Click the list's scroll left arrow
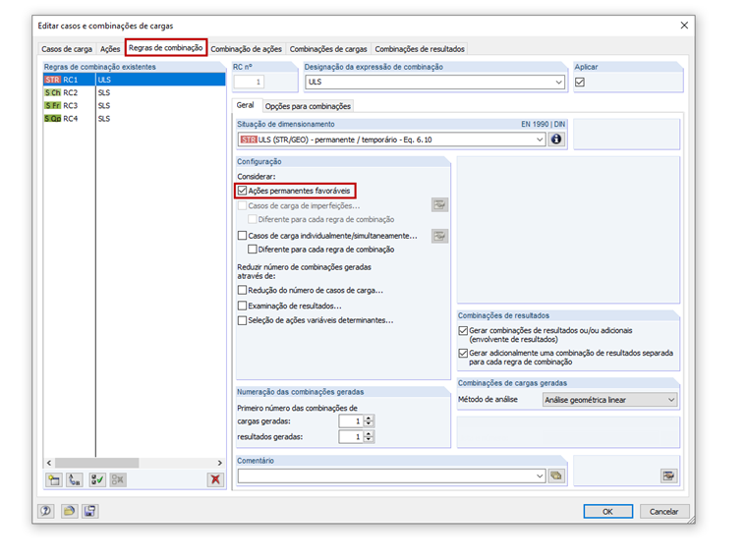Image resolution: width=747 pixels, height=560 pixels. tap(49, 463)
